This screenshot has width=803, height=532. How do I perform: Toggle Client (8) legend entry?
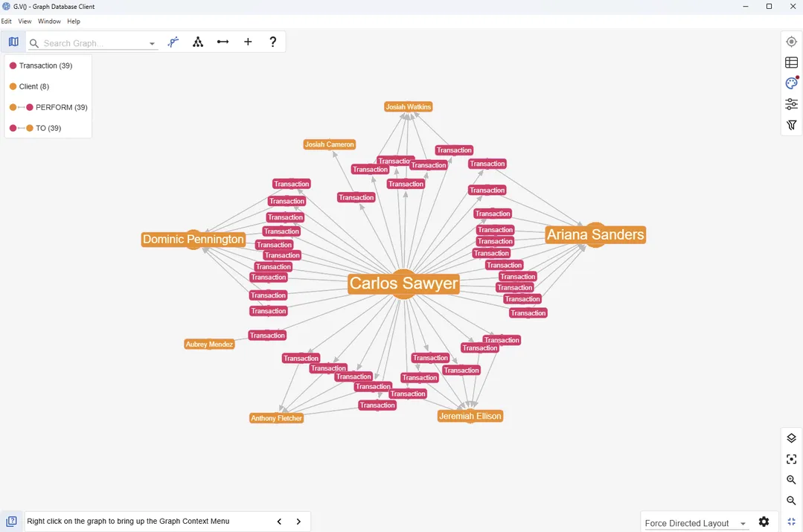[x=30, y=86]
